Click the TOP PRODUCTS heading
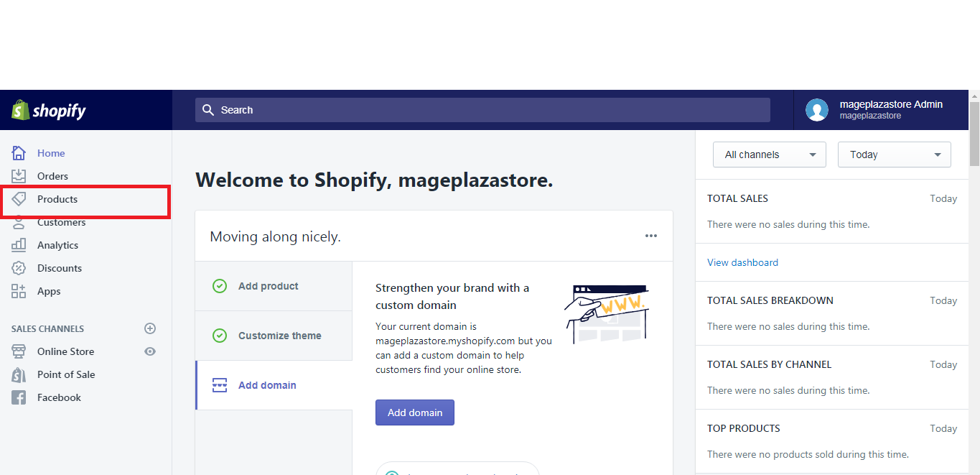Image resolution: width=980 pixels, height=475 pixels. pos(743,428)
